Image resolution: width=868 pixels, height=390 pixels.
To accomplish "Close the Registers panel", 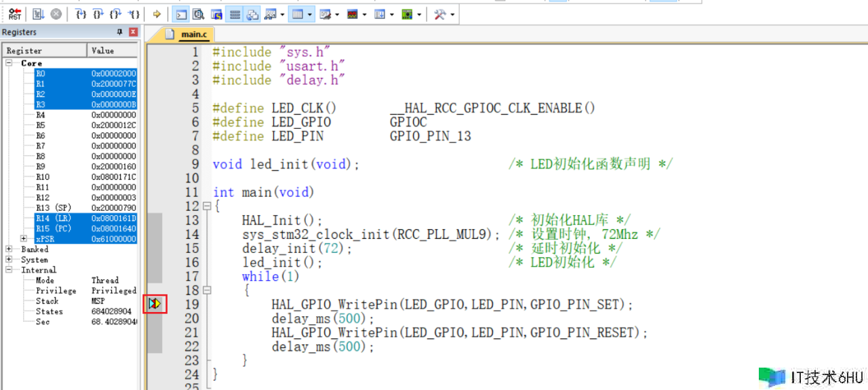I will point(133,32).
